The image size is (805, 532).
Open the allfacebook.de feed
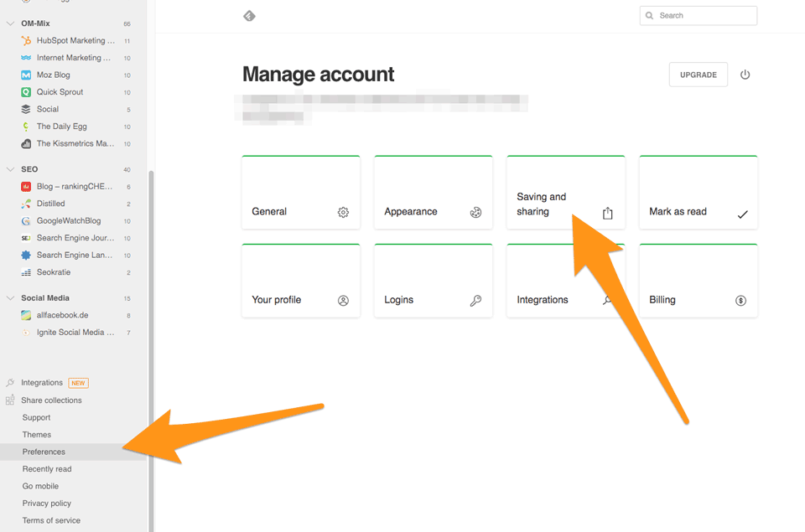click(62, 315)
